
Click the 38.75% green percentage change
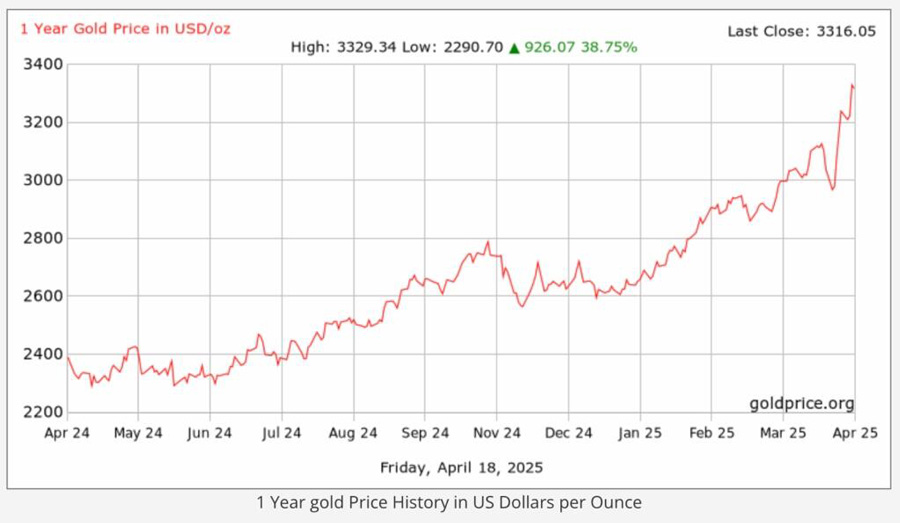609,47
